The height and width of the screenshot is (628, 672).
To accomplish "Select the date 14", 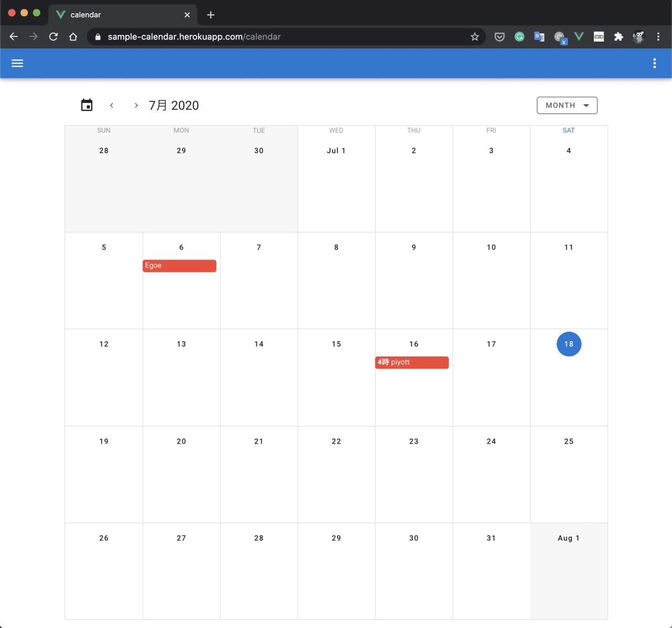I will click(259, 344).
